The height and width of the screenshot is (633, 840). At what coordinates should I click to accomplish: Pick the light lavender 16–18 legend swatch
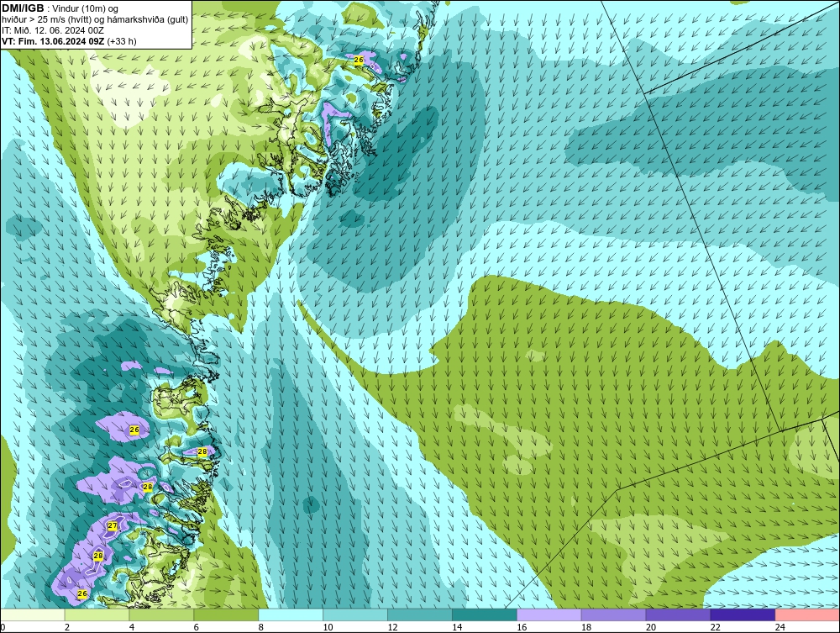click(x=549, y=615)
